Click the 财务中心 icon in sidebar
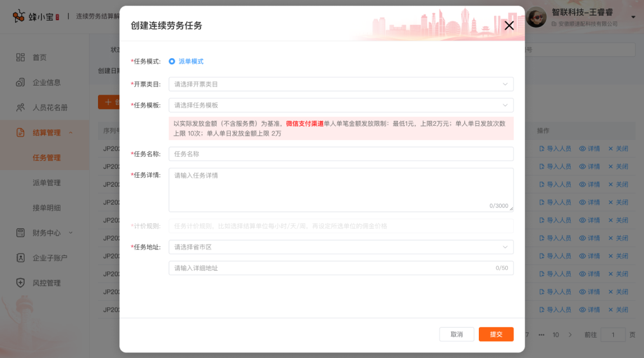This screenshot has width=644, height=358. pyautogui.click(x=21, y=233)
